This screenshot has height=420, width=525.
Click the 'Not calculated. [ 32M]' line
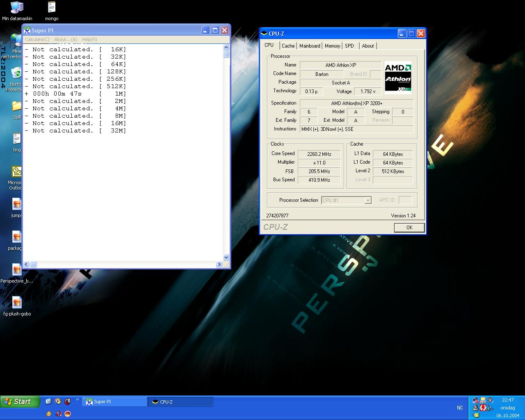(x=75, y=130)
